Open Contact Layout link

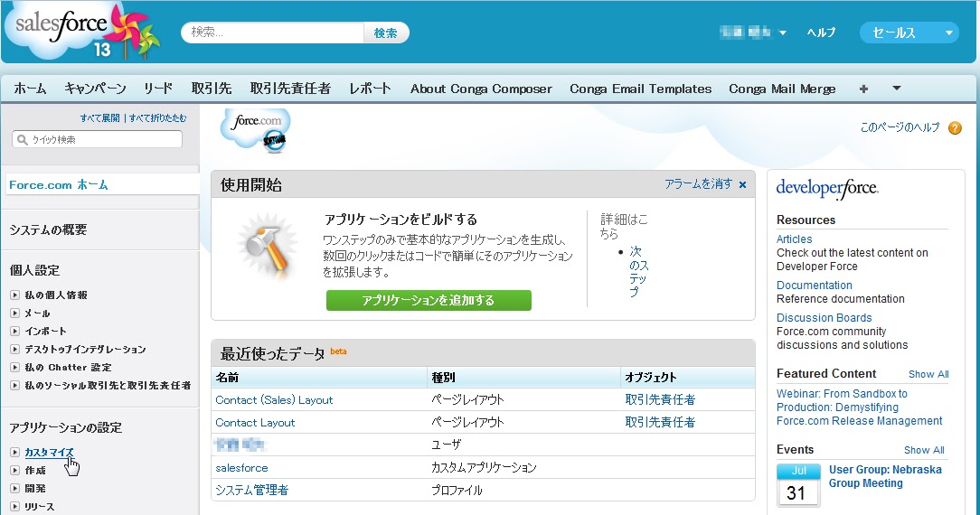pos(255,423)
